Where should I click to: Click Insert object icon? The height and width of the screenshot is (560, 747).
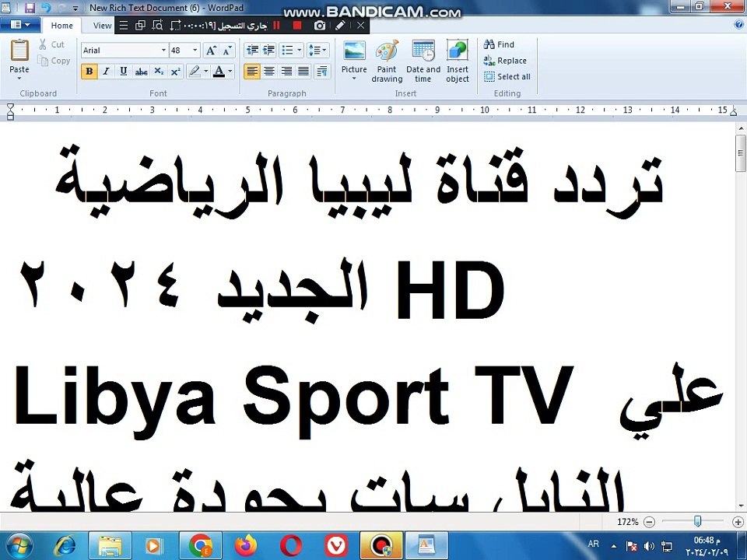click(458, 51)
